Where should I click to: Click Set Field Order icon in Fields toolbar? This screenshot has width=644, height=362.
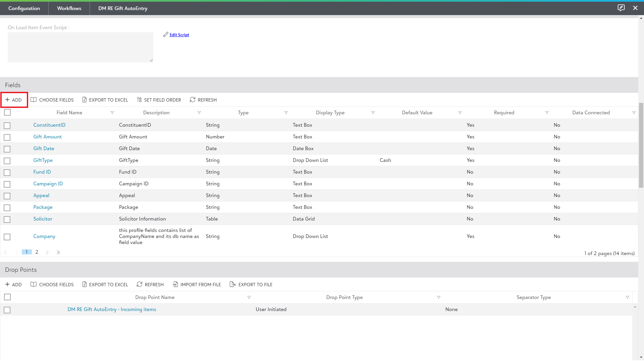(x=139, y=100)
